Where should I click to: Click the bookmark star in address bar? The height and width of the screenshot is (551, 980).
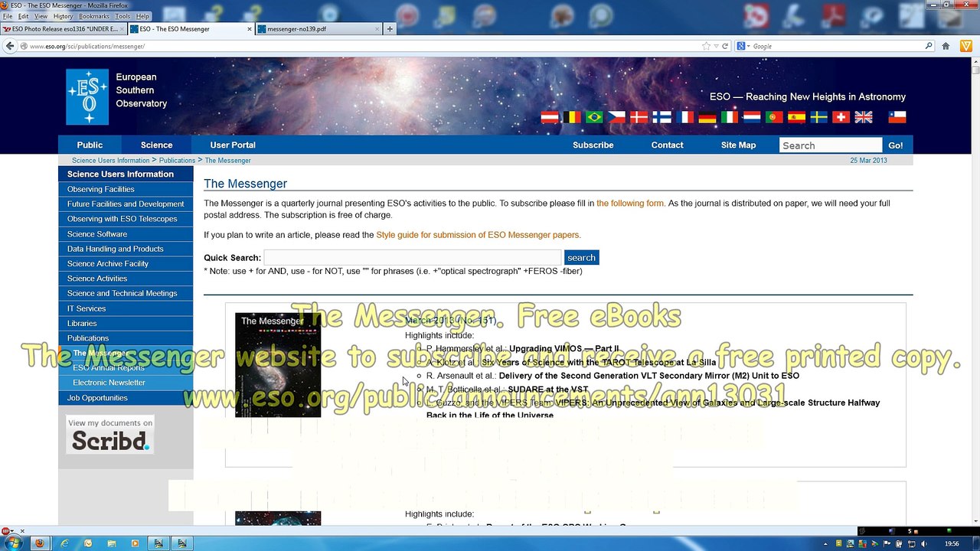pos(706,46)
